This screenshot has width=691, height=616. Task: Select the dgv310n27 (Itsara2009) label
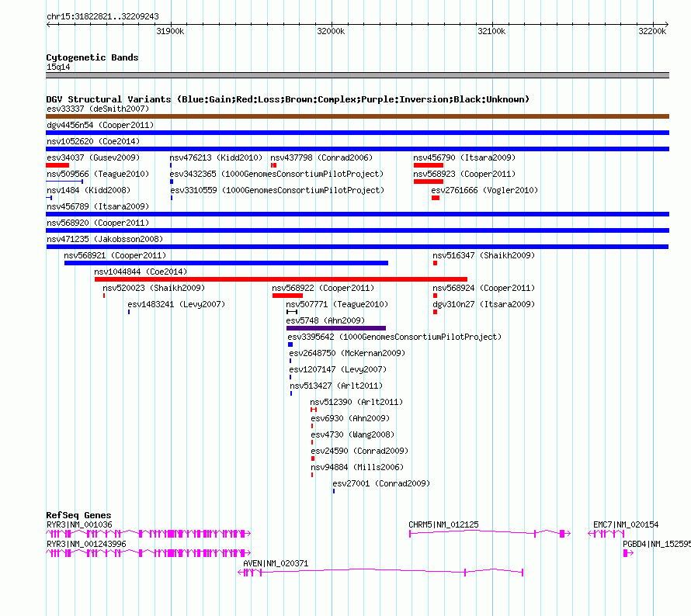484,304
